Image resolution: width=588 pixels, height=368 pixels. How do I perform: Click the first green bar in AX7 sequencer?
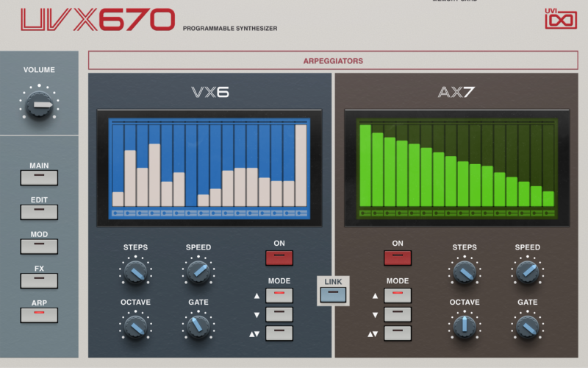pos(365,166)
